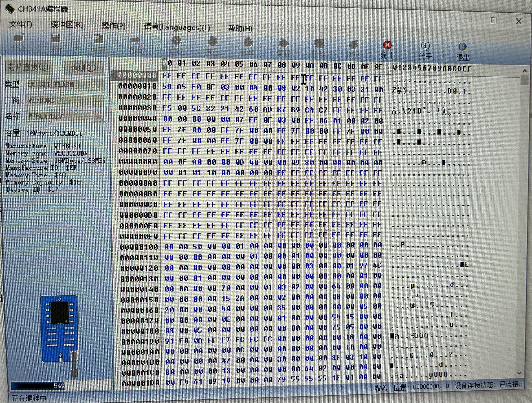Open the 文件(F) menu
The height and width of the screenshot is (403, 532).
(x=21, y=24)
